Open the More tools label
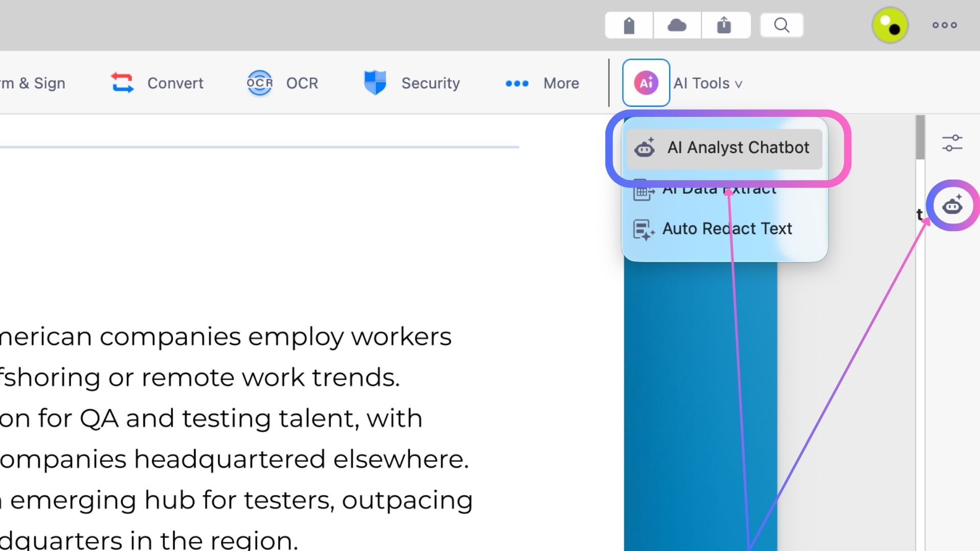Image resolution: width=980 pixels, height=551 pixels. (561, 83)
